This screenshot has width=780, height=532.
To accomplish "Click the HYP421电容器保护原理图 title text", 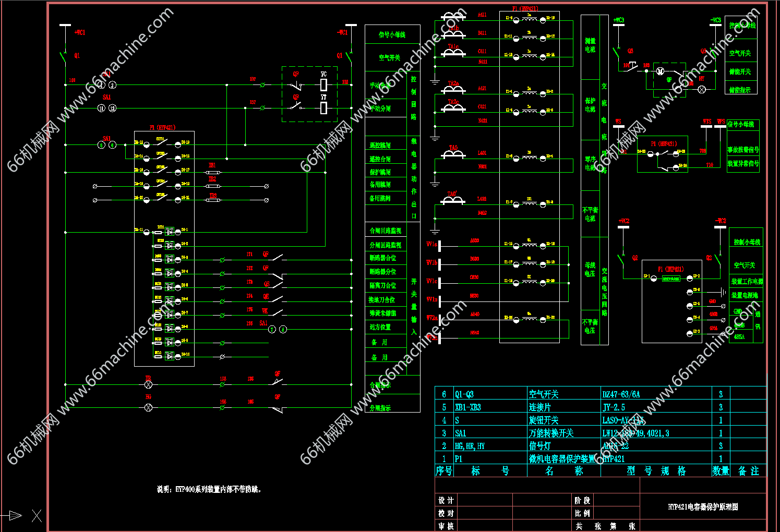I will (703, 506).
